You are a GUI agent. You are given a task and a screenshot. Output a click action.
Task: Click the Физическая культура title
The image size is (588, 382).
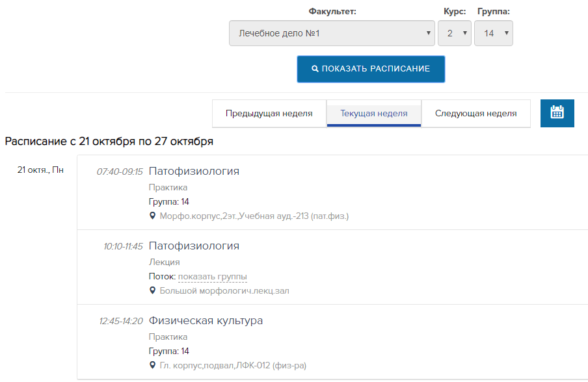pos(206,320)
